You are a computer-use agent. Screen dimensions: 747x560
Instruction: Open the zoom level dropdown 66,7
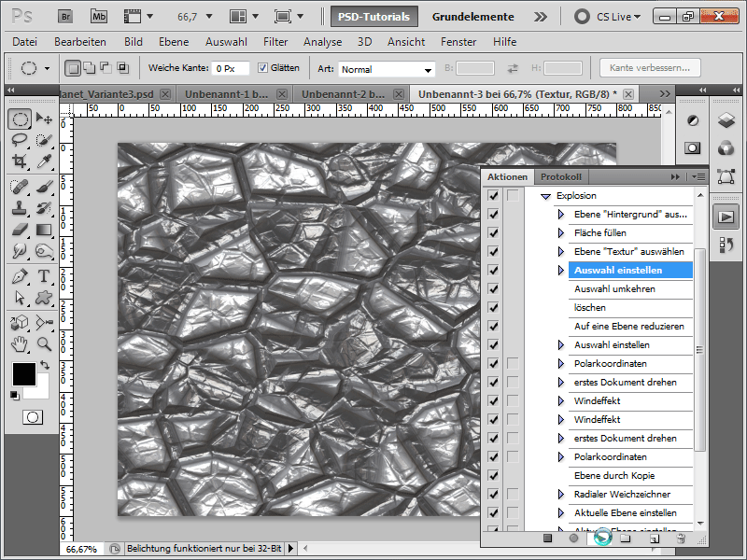coord(209,17)
